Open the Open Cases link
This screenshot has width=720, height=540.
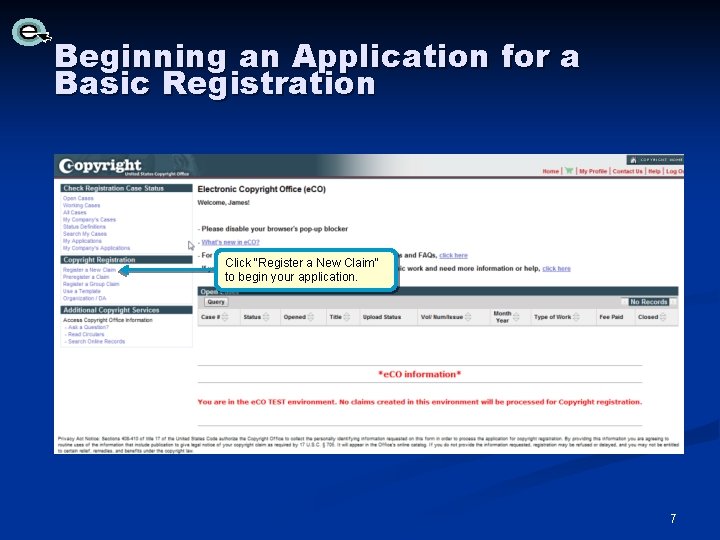pos(78,198)
